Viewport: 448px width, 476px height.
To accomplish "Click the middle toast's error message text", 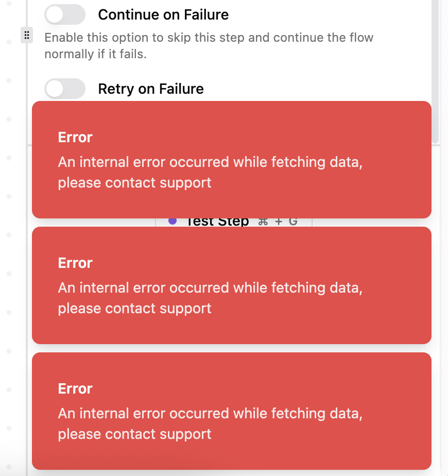I will click(210, 298).
